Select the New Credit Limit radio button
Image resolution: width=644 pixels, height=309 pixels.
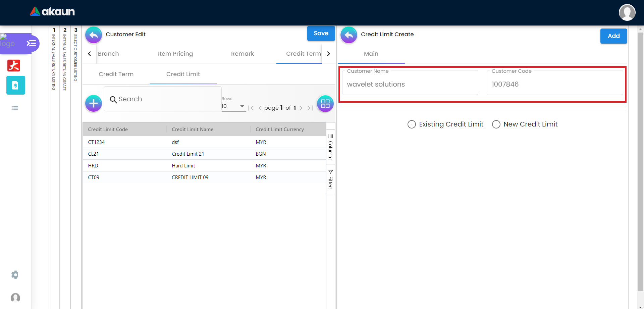[x=496, y=124]
